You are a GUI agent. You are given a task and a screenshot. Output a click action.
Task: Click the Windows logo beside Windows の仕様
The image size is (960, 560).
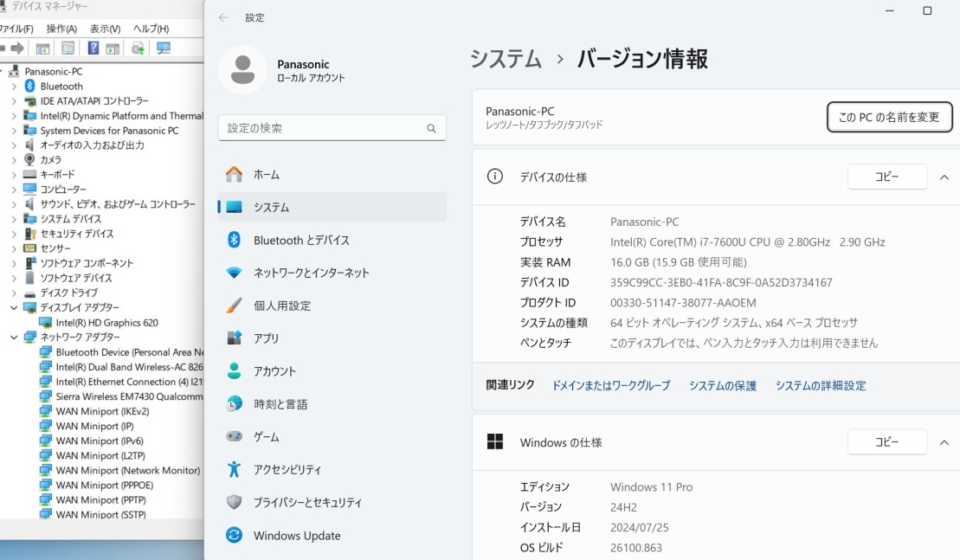[x=494, y=442]
